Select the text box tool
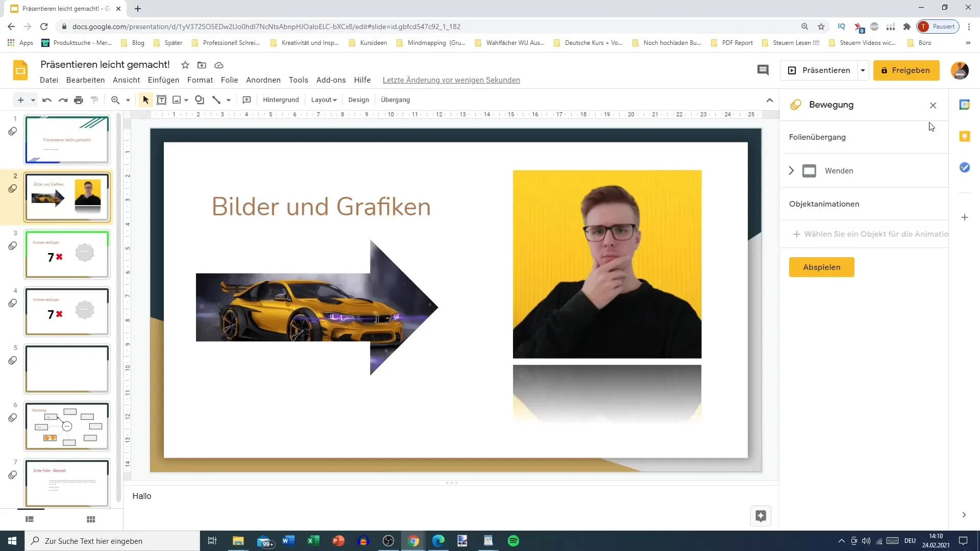 [161, 100]
